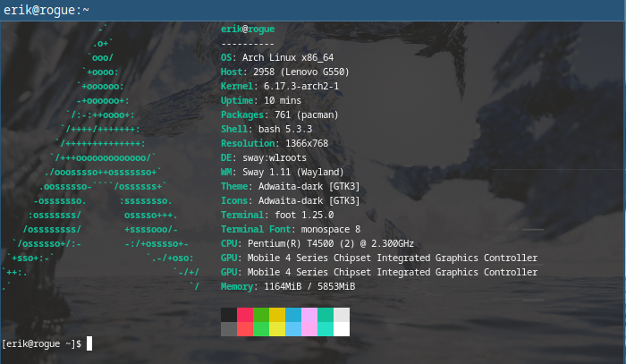
Task: Click the dashed separator under erik@rogue
Action: [248, 44]
